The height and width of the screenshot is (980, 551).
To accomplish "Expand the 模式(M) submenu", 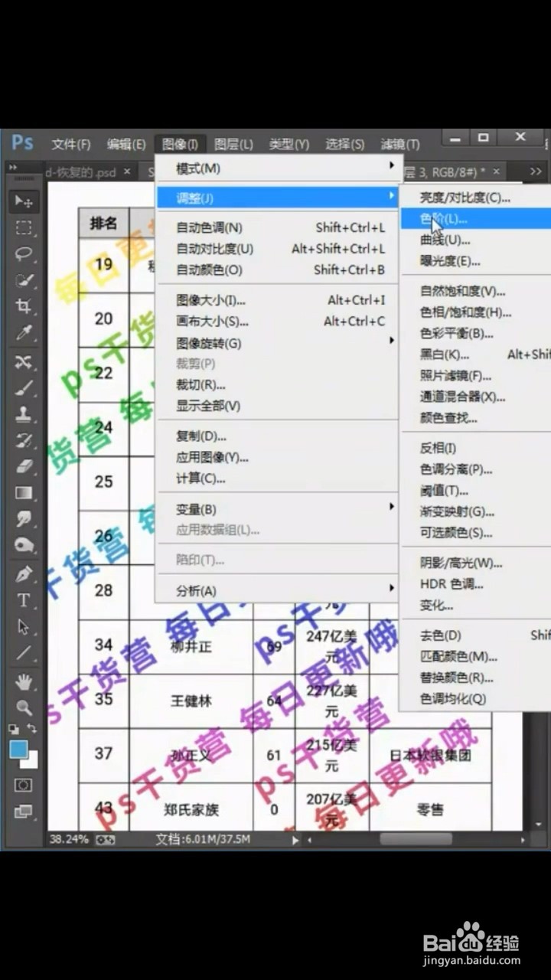I will 277,168.
